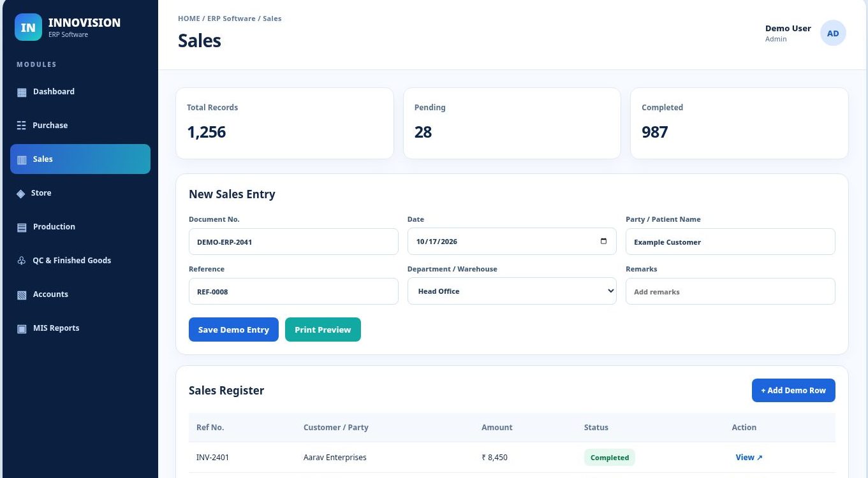Click the Dashboard grid icon in sidebar
Viewport: 868px width, 478px height.
pos(22,92)
